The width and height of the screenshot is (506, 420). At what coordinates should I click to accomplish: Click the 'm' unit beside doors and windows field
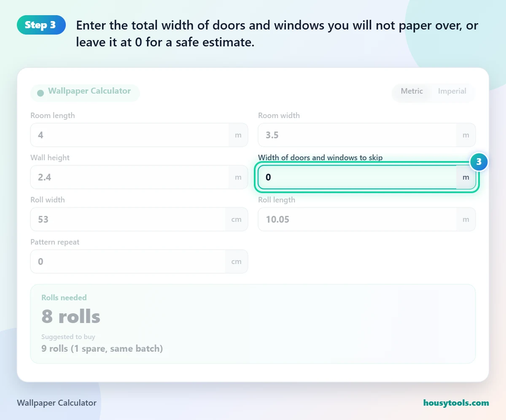click(466, 177)
